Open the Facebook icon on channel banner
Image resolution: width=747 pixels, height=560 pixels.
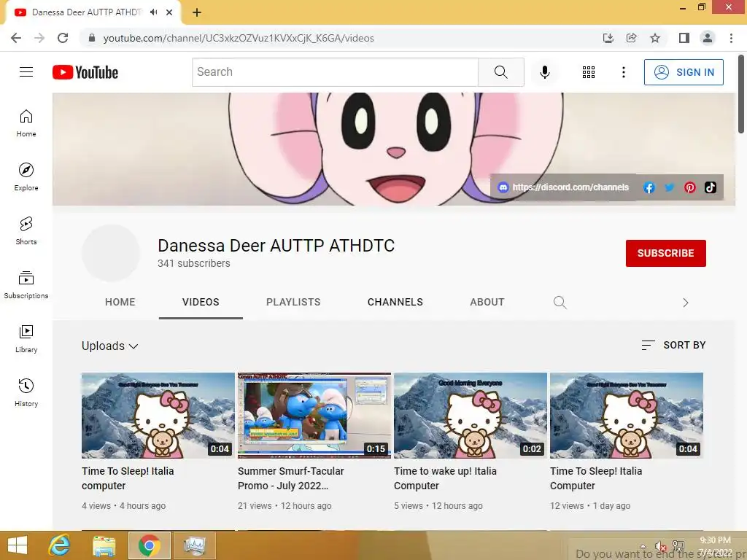tap(649, 187)
